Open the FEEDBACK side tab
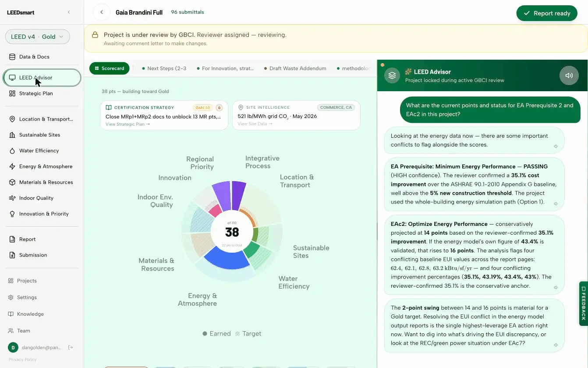The image size is (588, 368). coord(584,303)
